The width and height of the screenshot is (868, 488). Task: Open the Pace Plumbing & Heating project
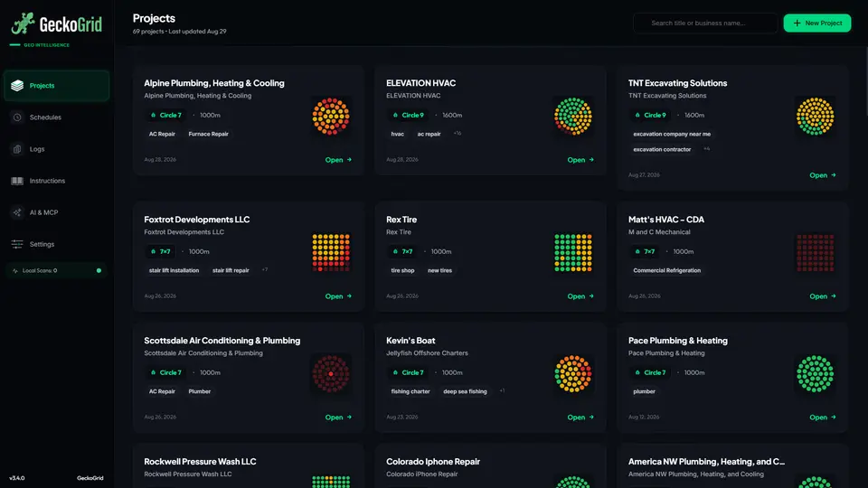822,418
